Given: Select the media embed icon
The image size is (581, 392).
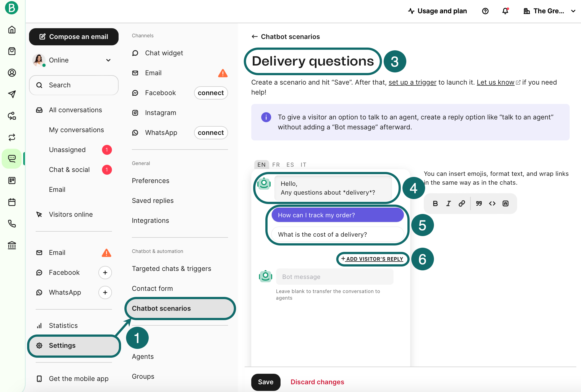Looking at the screenshot, I should tap(506, 203).
